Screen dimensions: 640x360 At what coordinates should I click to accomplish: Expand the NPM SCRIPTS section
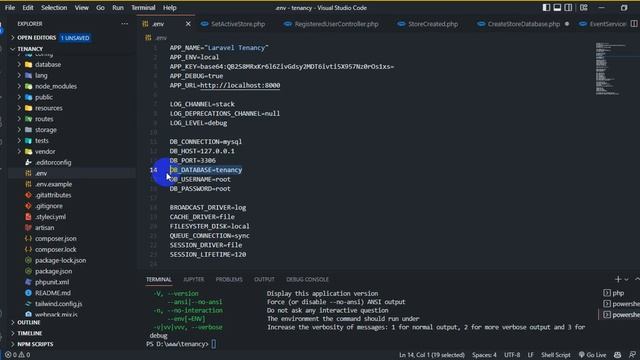[x=13, y=344]
